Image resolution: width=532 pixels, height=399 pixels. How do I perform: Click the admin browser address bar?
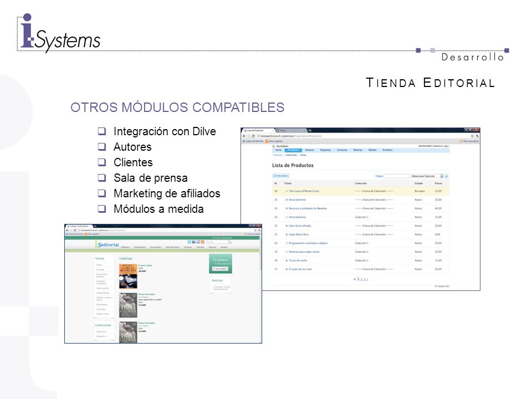tap(362, 136)
